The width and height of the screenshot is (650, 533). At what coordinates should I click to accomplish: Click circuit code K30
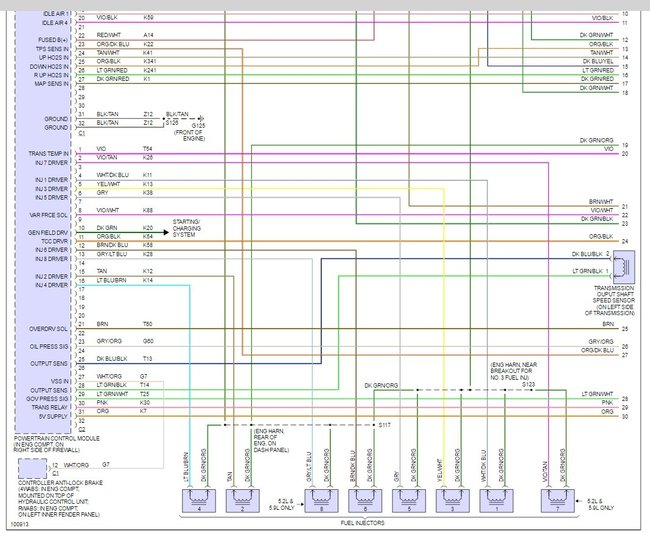tap(145, 403)
